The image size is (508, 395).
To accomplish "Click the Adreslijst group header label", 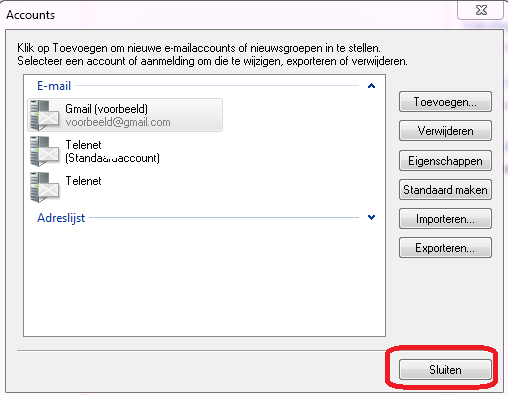I will (x=61, y=218).
